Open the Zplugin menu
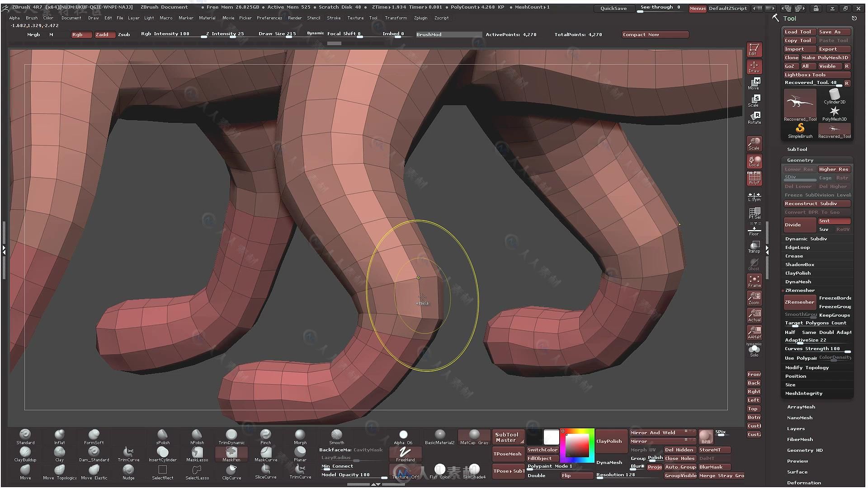 [420, 18]
